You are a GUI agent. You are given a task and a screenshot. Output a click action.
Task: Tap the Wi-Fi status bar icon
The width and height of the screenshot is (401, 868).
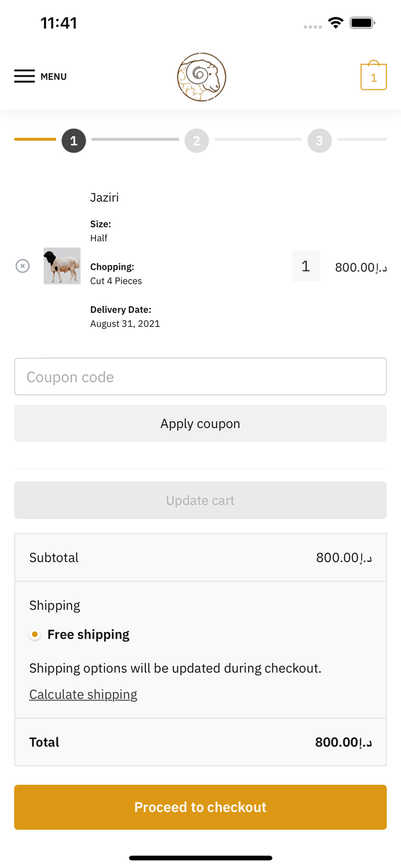pos(335,23)
